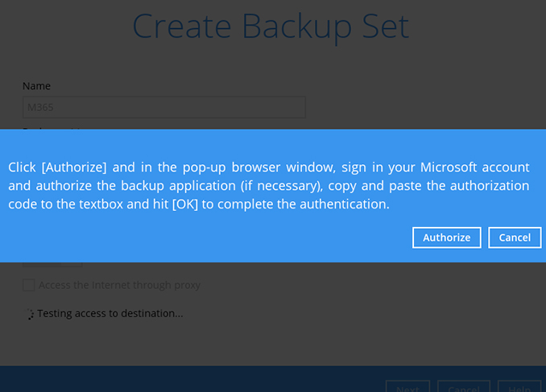Click the loading spinner beside Testing access
This screenshot has height=392, width=546.
coord(31,314)
